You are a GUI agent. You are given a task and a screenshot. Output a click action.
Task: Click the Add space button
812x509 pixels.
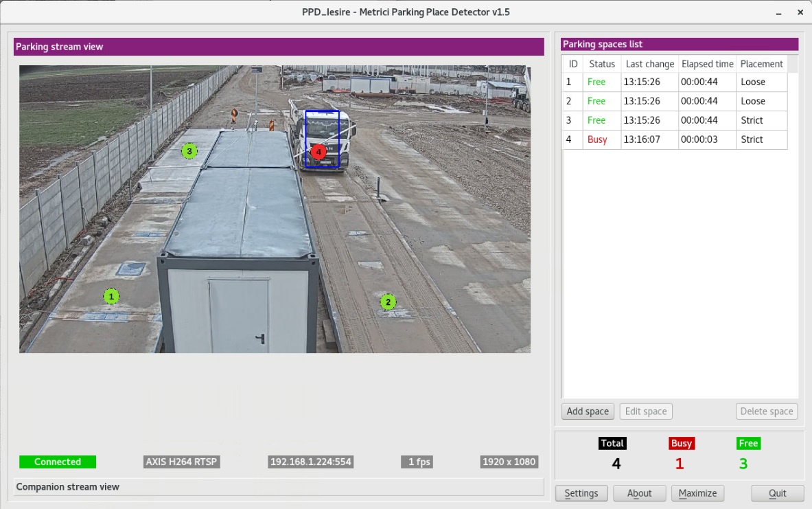588,411
